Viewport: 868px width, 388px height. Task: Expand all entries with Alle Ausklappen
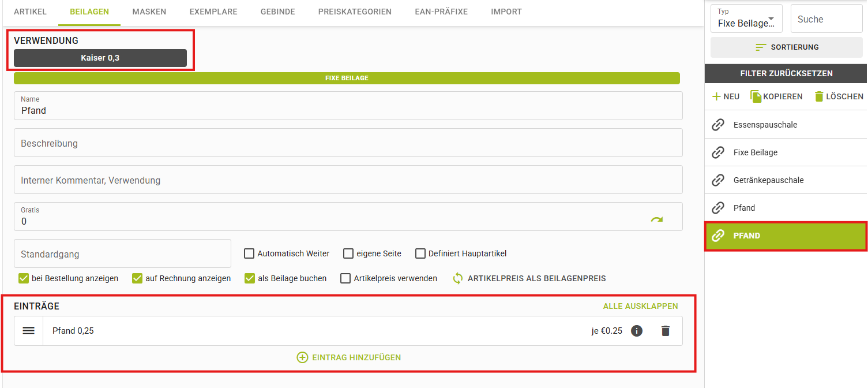click(x=640, y=306)
